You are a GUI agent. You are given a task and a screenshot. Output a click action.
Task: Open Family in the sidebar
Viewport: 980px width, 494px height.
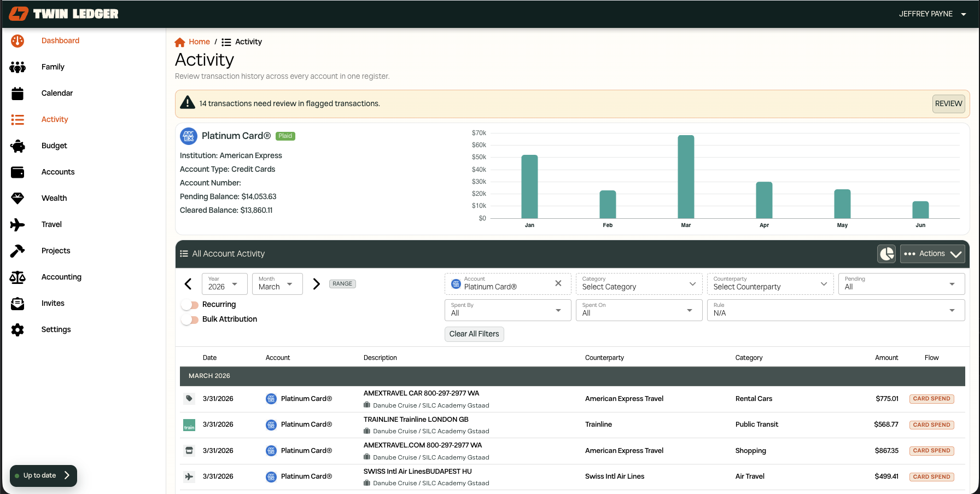53,67
